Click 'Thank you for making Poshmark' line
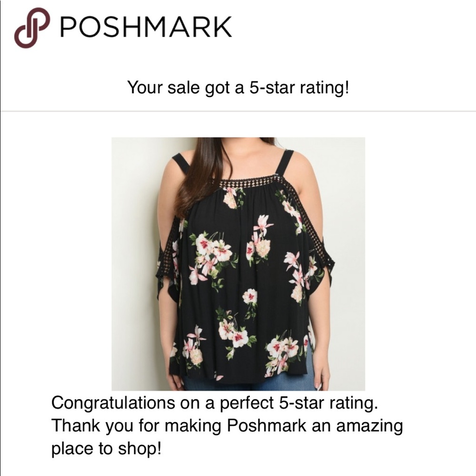 tap(227, 425)
